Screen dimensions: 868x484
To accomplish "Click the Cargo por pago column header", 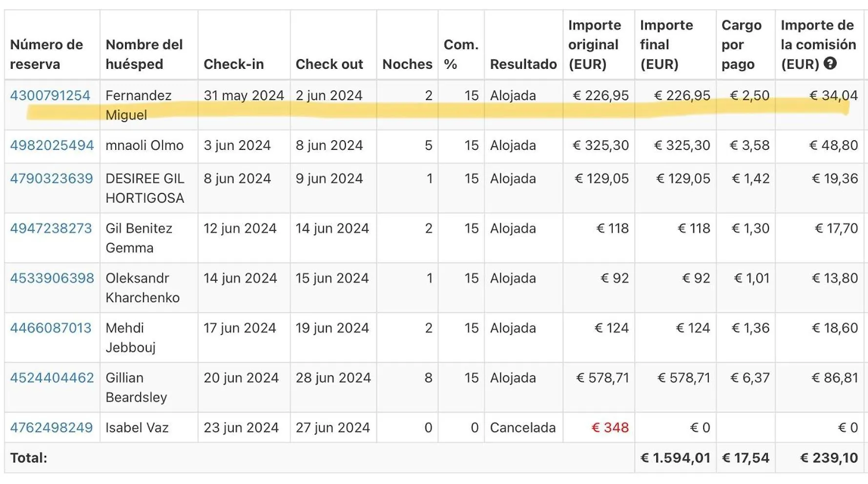I will pyautogui.click(x=741, y=44).
